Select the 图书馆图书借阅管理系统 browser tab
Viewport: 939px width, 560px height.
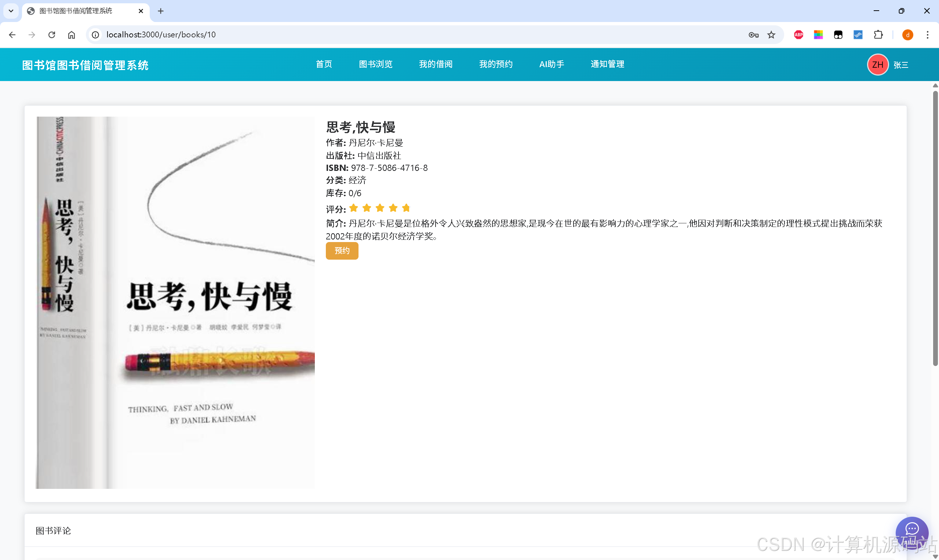(76, 11)
